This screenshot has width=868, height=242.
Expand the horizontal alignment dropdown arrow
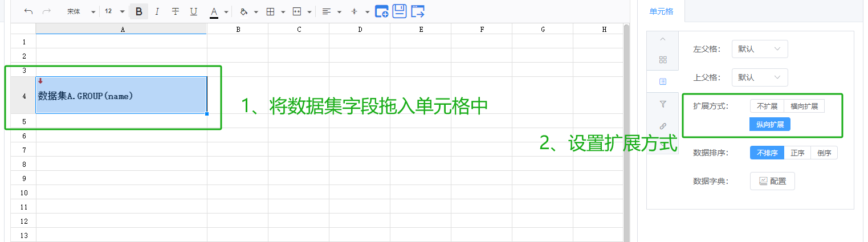(x=339, y=11)
